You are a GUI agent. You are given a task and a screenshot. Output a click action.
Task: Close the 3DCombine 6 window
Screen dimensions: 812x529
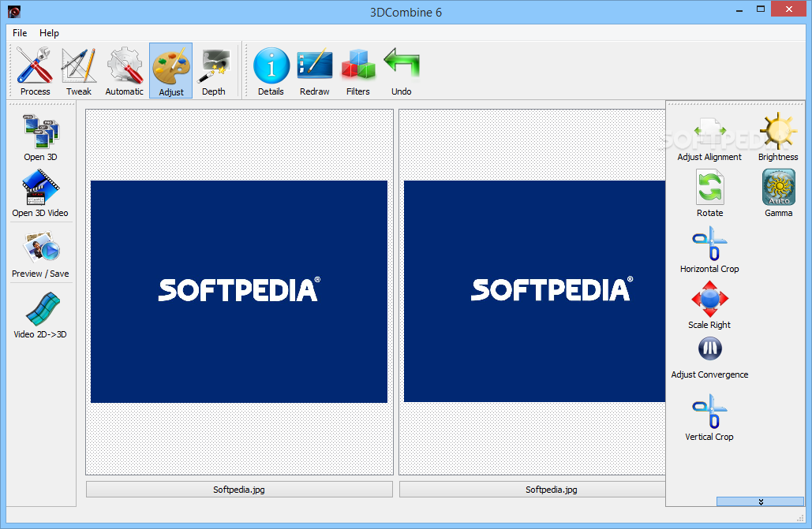[788, 9]
